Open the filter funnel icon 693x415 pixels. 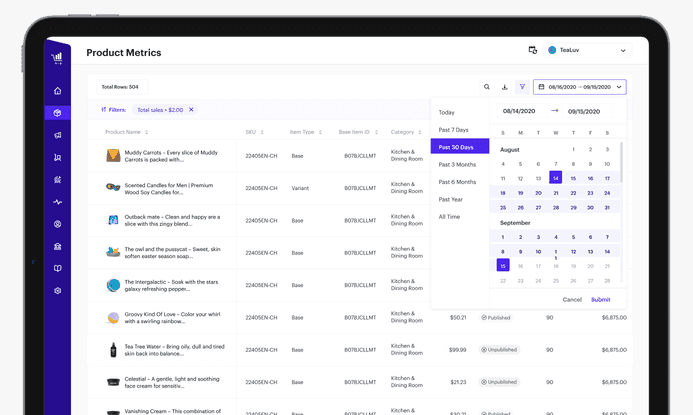click(522, 87)
